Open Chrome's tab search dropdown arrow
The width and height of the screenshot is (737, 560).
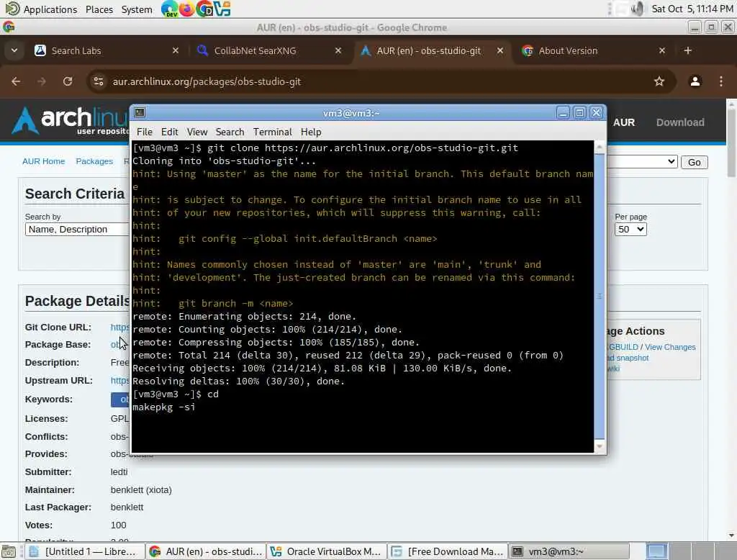[14, 50]
